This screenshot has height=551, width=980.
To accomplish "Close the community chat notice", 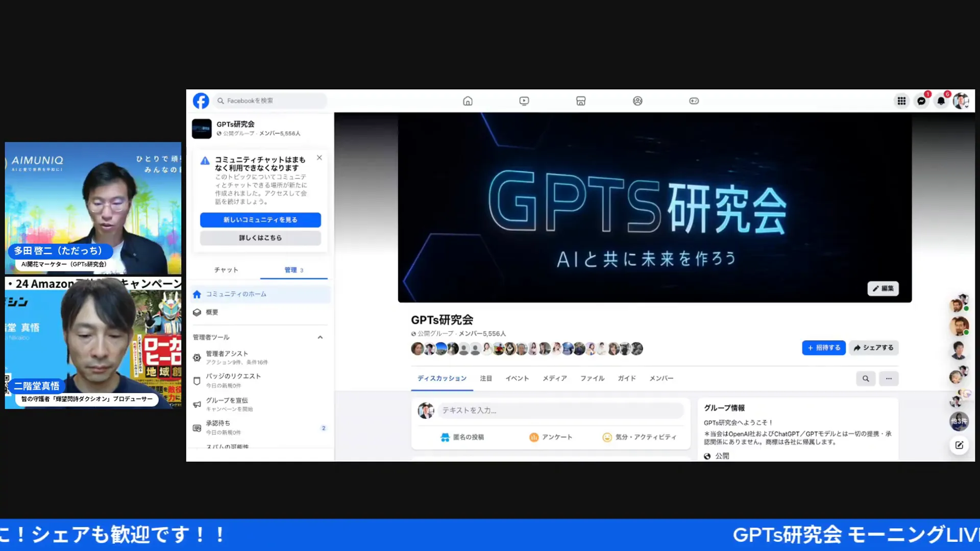I will pyautogui.click(x=320, y=158).
